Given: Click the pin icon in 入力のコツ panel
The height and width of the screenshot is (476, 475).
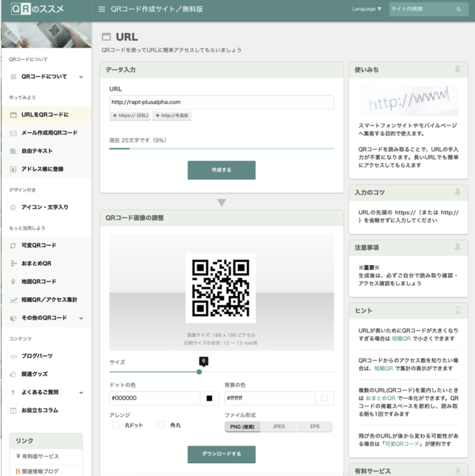Looking at the screenshot, I should tap(457, 192).
